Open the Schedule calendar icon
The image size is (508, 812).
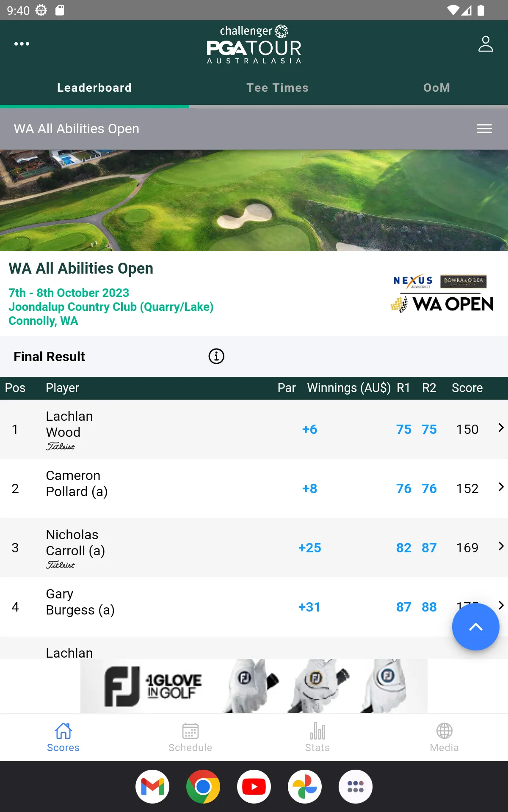[x=190, y=731]
